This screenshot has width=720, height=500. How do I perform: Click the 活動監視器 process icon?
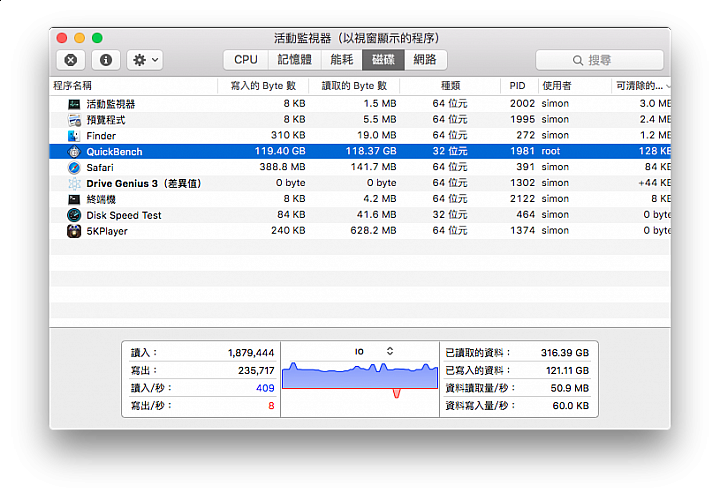[74, 104]
